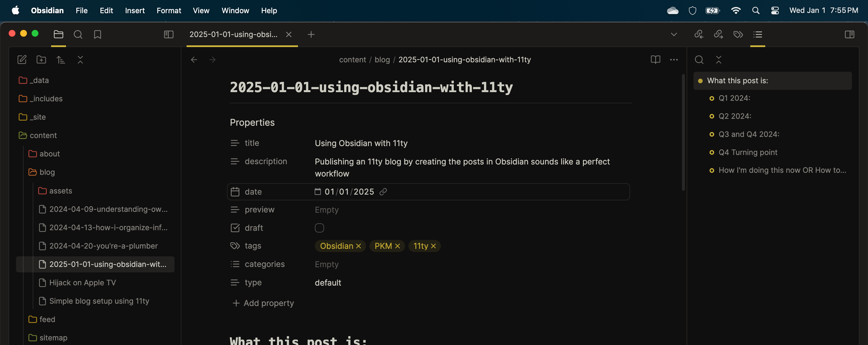Create a new note using the pencil icon
868x345 pixels.
(x=22, y=59)
